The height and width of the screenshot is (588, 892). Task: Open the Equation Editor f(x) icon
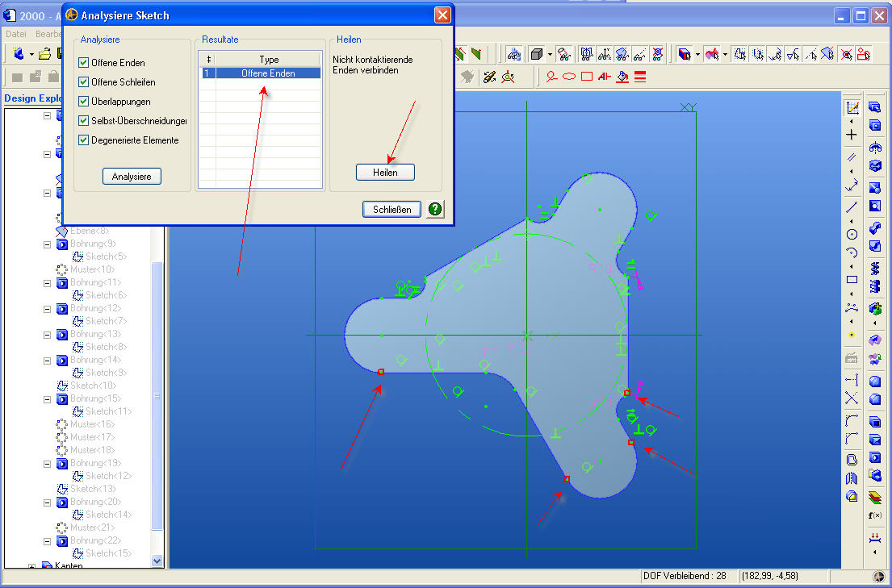point(875,515)
